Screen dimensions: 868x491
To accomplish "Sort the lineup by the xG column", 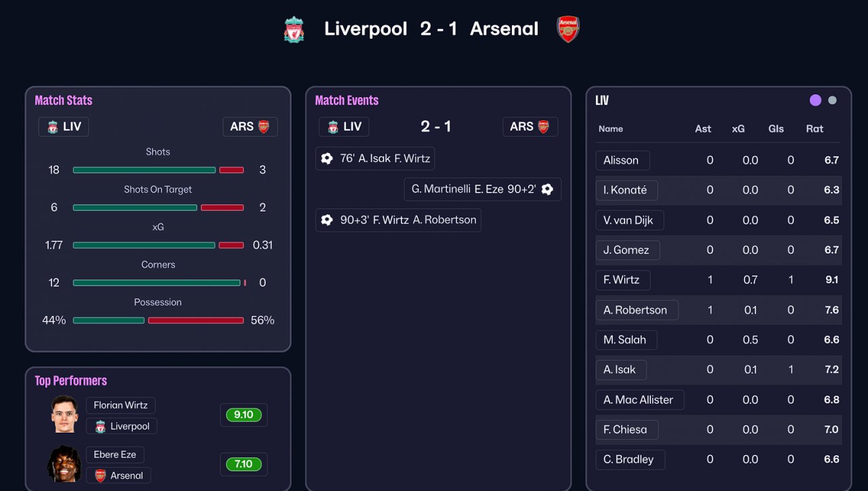I will click(738, 129).
